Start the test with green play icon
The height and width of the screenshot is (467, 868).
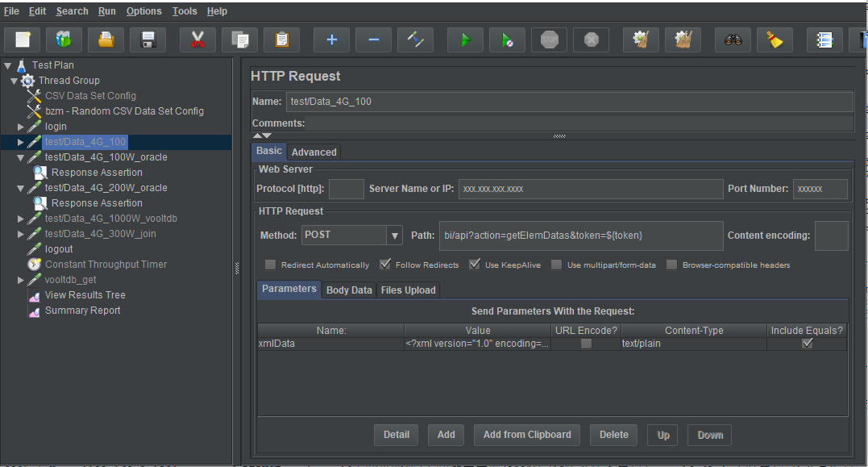pos(466,40)
